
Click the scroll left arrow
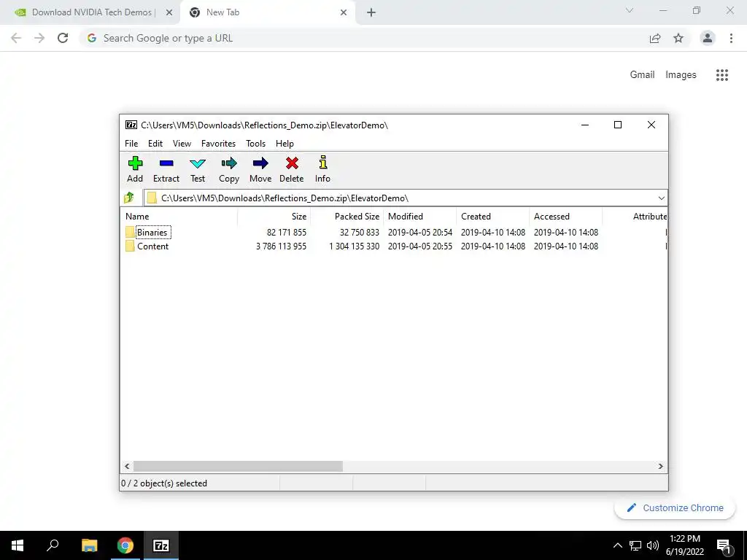coord(127,466)
